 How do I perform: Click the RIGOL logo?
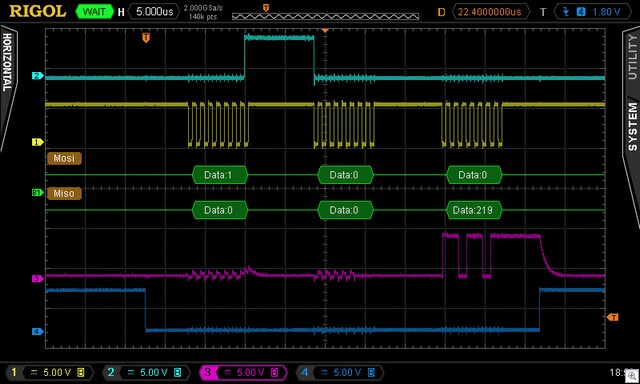(38, 11)
